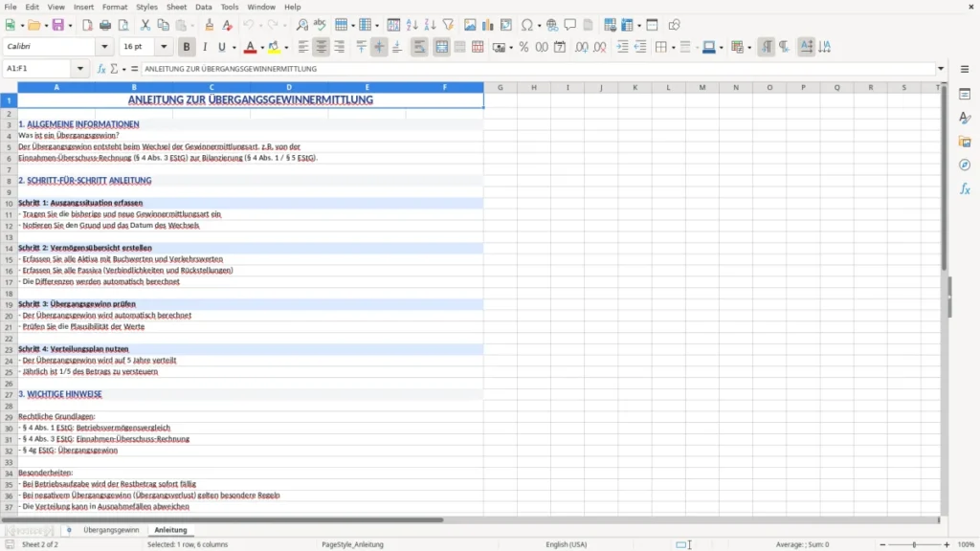Open the sidebar Navigator compass icon

coord(965,165)
